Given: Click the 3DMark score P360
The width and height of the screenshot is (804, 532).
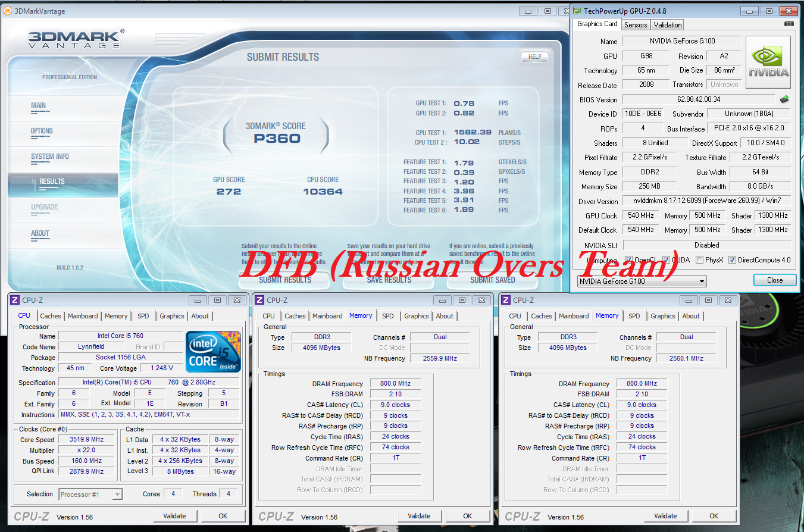Looking at the screenshot, I should pos(277,139).
